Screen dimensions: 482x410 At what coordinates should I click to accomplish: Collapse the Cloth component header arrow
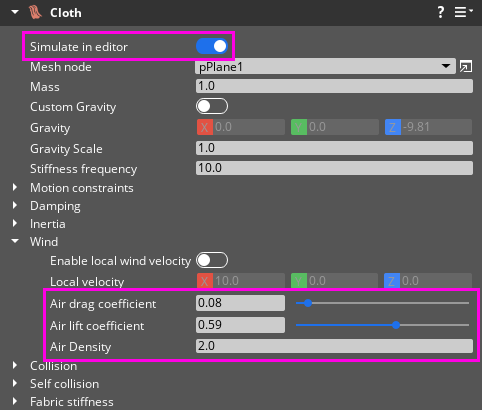pos(15,12)
